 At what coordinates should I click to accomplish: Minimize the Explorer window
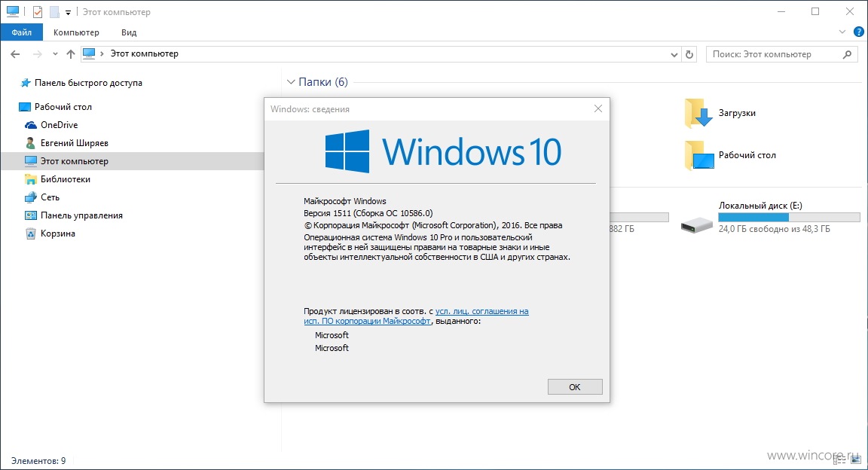(x=781, y=11)
